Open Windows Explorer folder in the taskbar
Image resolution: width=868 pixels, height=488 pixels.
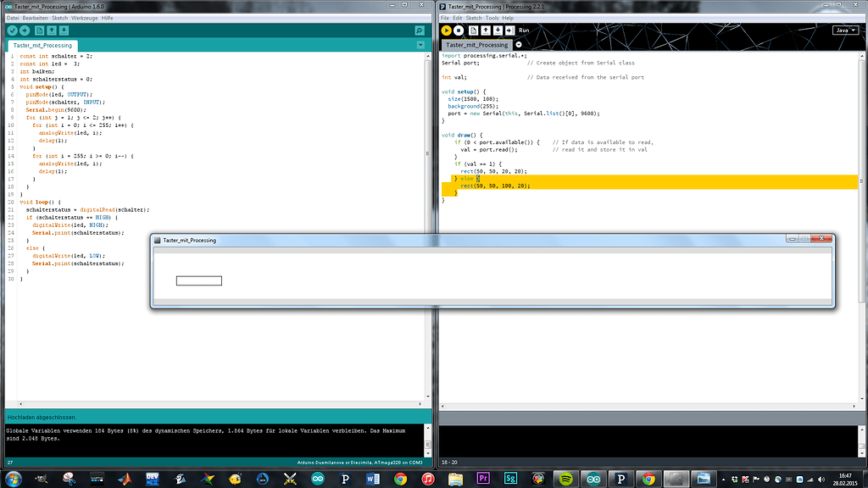point(455,479)
